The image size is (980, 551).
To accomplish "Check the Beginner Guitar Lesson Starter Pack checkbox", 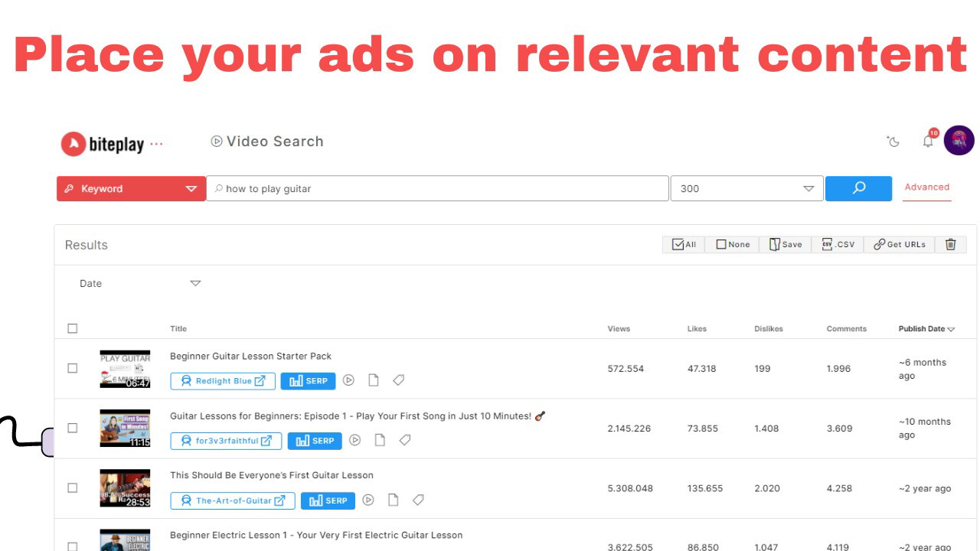I will 73,368.
